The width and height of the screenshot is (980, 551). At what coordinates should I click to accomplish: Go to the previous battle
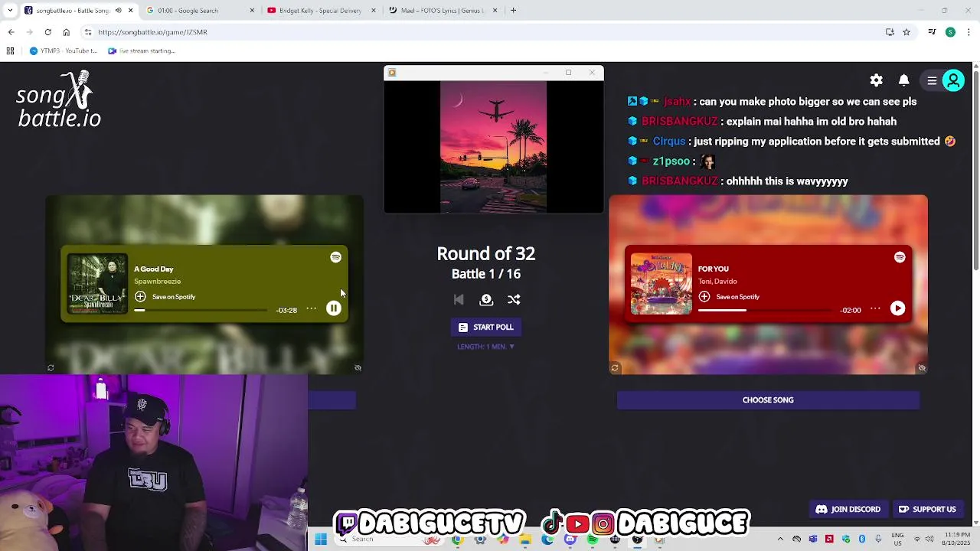459,300
